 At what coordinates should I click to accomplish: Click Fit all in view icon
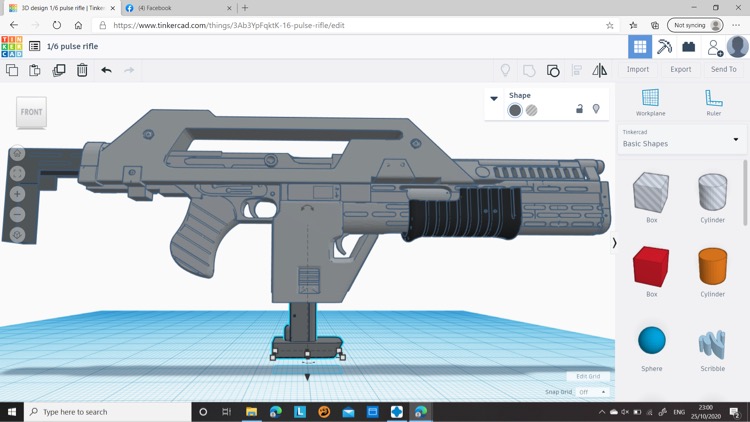[x=17, y=173]
